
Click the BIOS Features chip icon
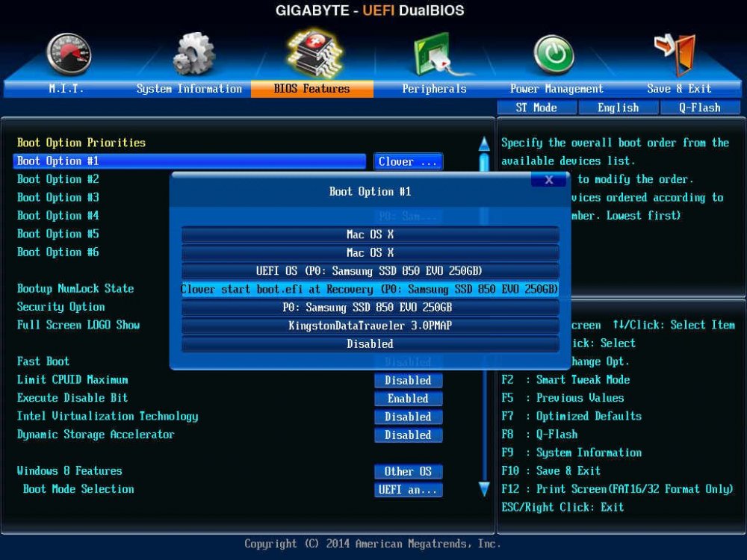314,53
